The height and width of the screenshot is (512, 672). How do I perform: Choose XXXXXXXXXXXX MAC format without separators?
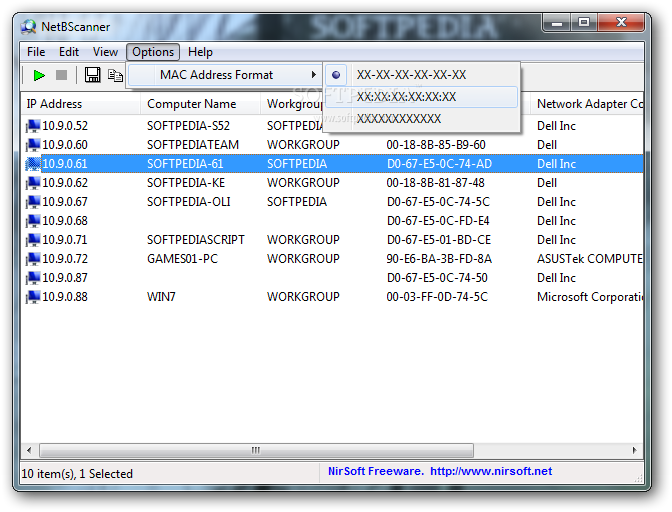click(422, 119)
